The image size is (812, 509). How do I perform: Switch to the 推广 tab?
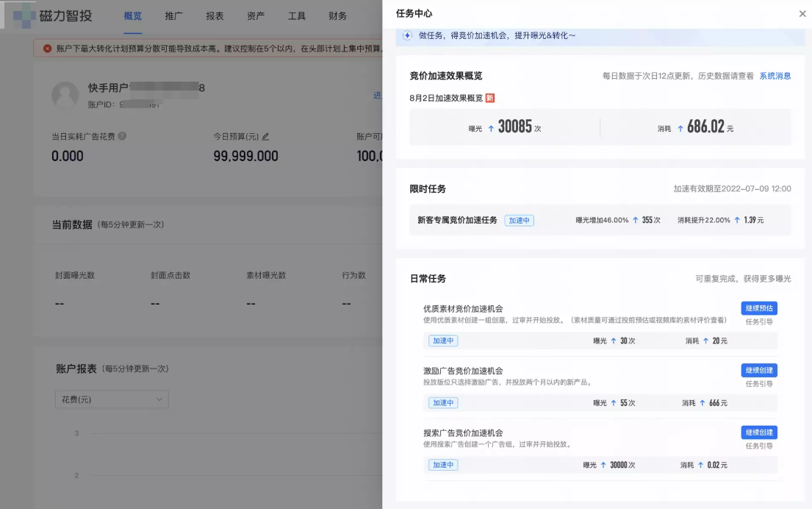click(x=173, y=15)
